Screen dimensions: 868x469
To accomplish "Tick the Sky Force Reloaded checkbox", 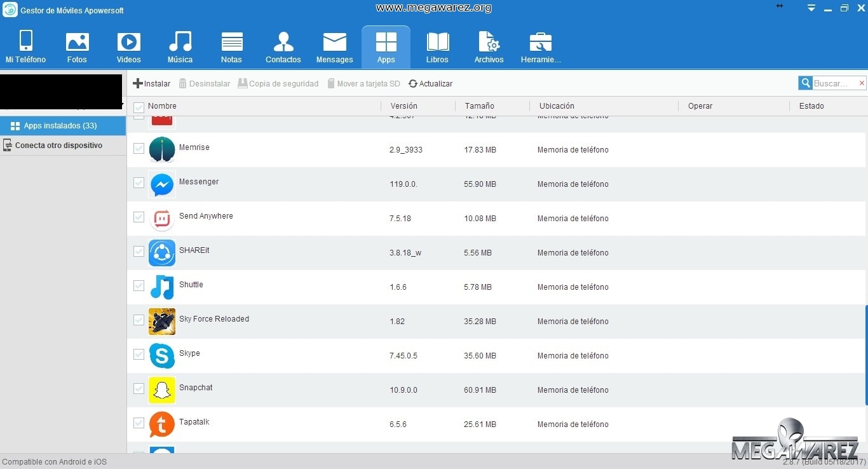I will [x=139, y=320].
